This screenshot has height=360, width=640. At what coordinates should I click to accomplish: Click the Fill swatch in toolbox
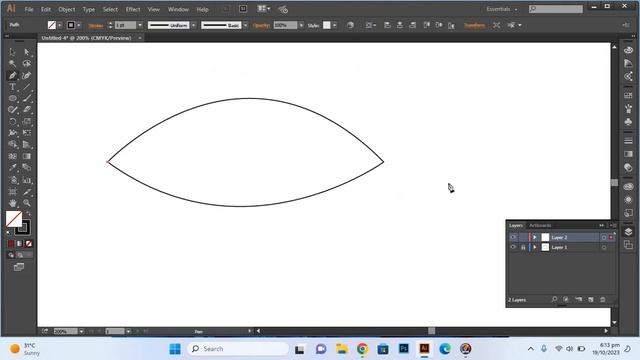click(x=13, y=219)
